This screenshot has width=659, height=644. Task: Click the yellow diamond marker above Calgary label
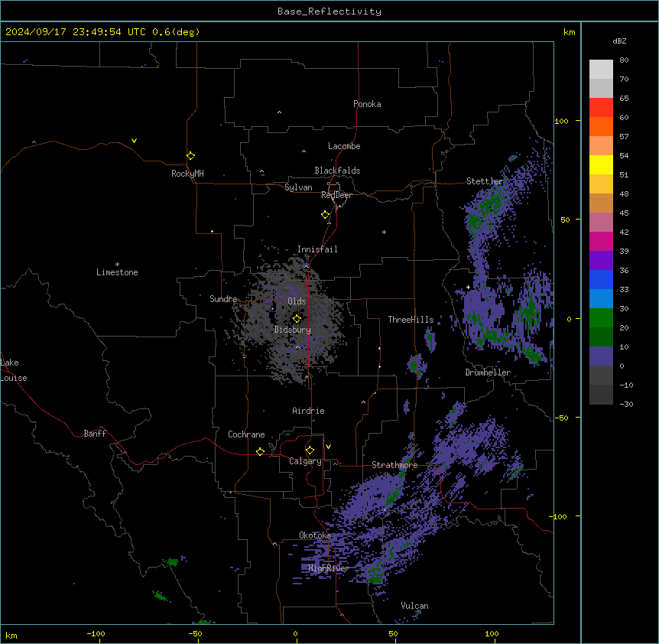310,450
